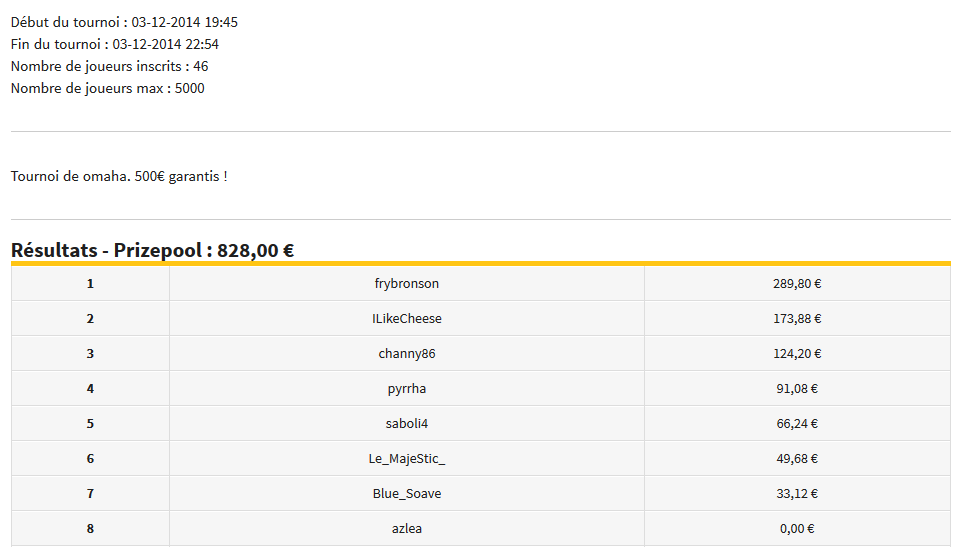Click the Résultats Prizepool heading
This screenshot has height=547, width=960.
[x=152, y=250]
